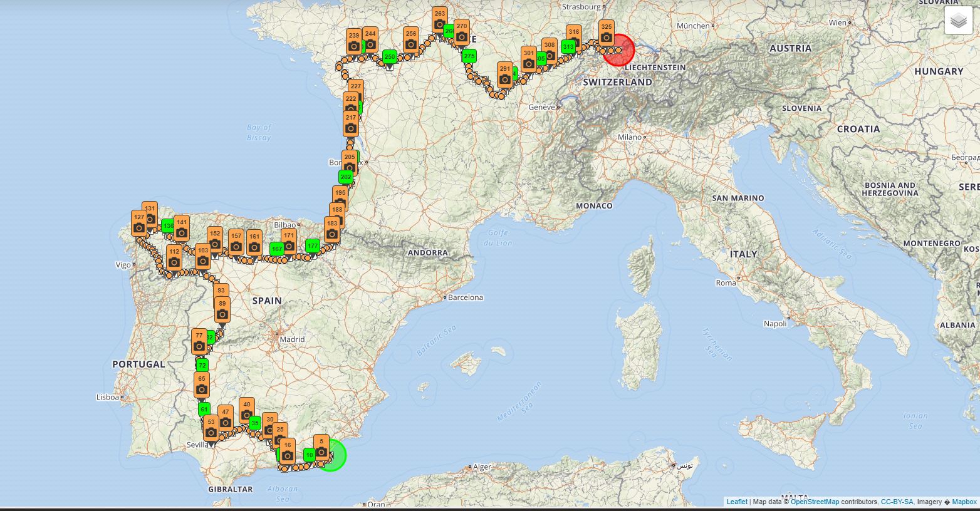The width and height of the screenshot is (980, 511).
Task: Click the green route start circle
Action: click(331, 455)
